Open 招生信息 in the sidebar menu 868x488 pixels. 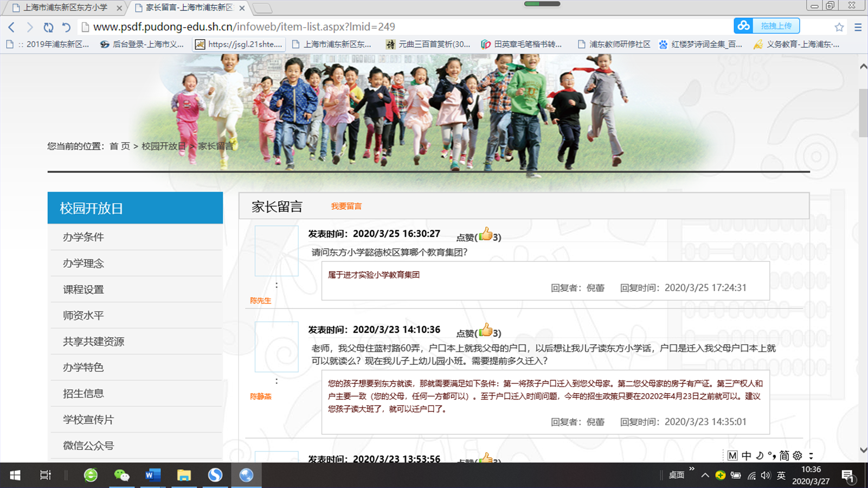[83, 394]
